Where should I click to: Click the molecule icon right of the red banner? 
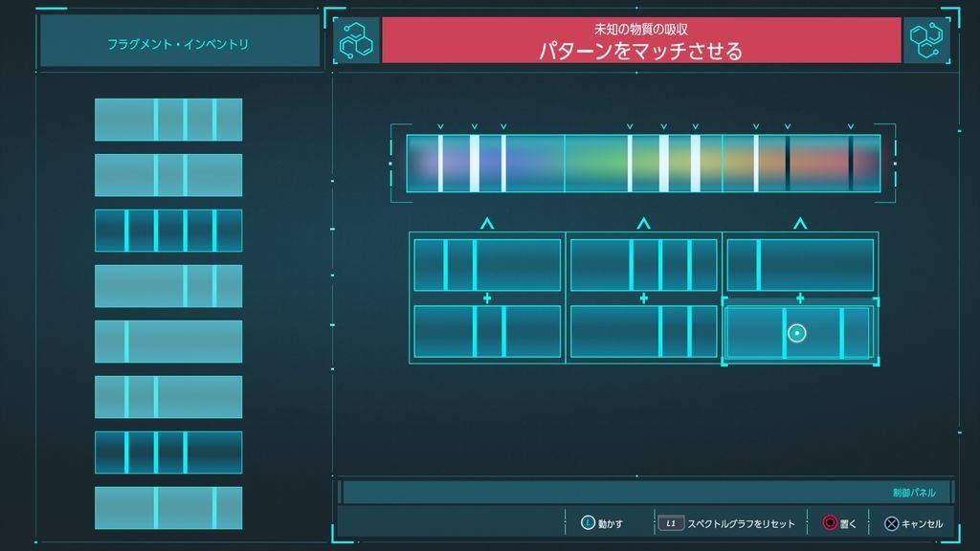click(925, 40)
